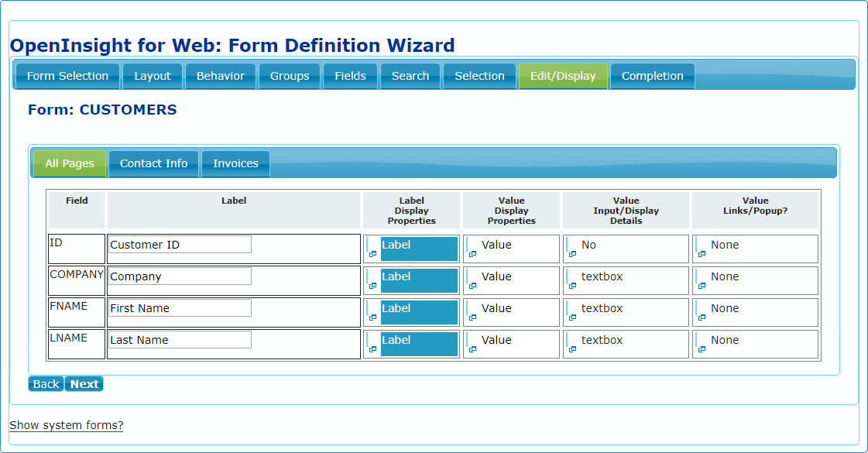Open links popup icon for LNAME row
The image size is (868, 453).
click(x=702, y=349)
